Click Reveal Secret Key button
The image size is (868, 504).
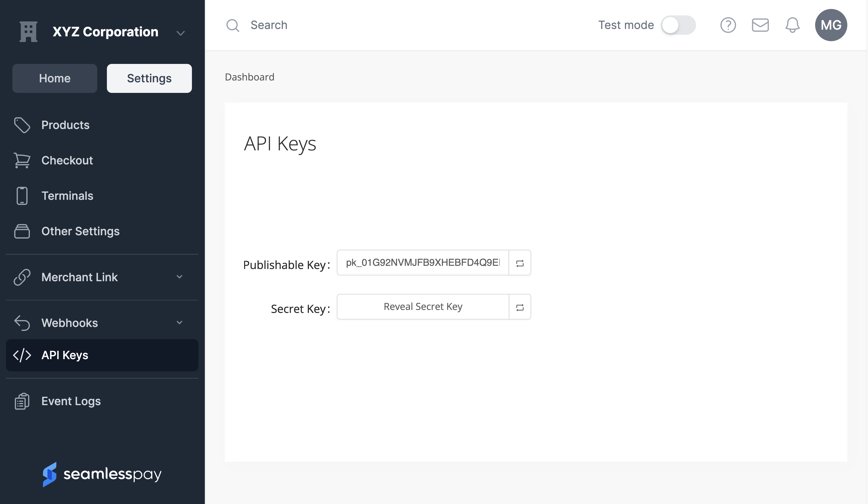tap(423, 307)
